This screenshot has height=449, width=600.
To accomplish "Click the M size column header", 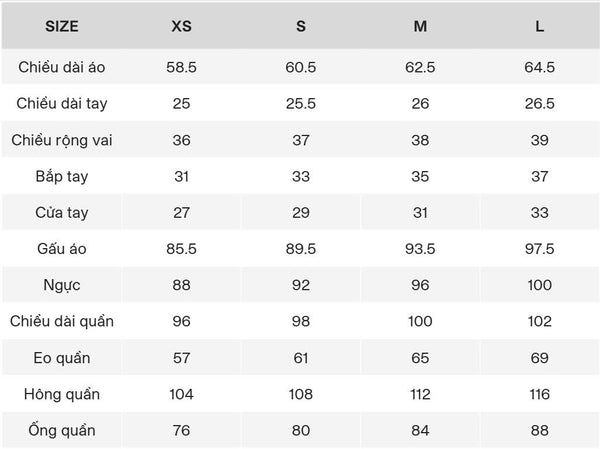I will click(420, 26).
